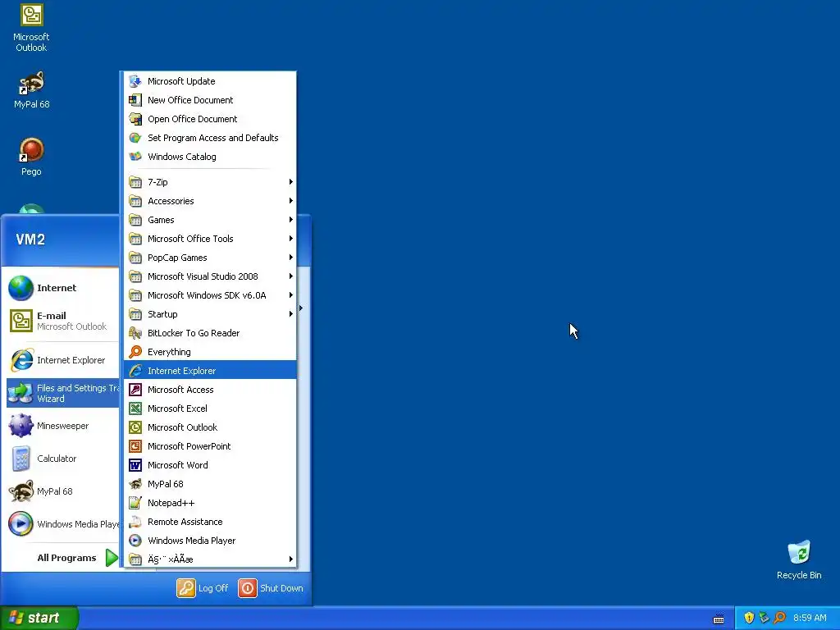Launch Internet Explorer in All Programs list
The width and height of the screenshot is (840, 630).
point(210,370)
